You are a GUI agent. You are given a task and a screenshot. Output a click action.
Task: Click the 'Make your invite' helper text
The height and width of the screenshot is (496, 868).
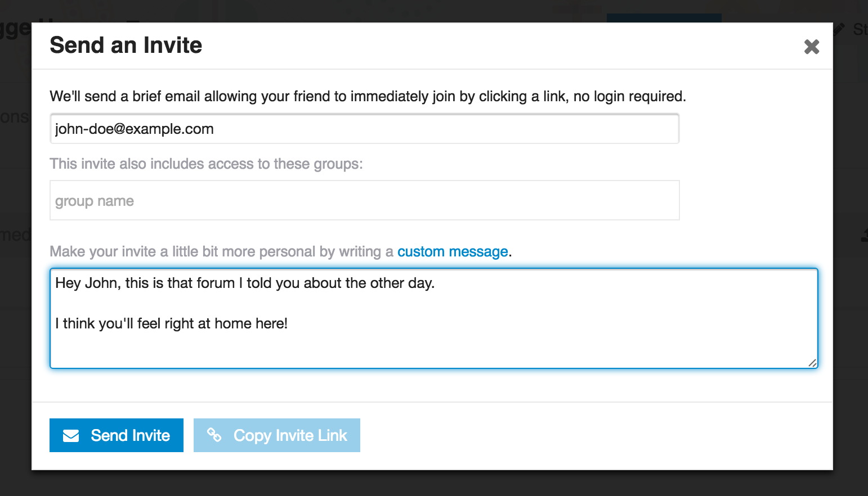[x=221, y=251]
